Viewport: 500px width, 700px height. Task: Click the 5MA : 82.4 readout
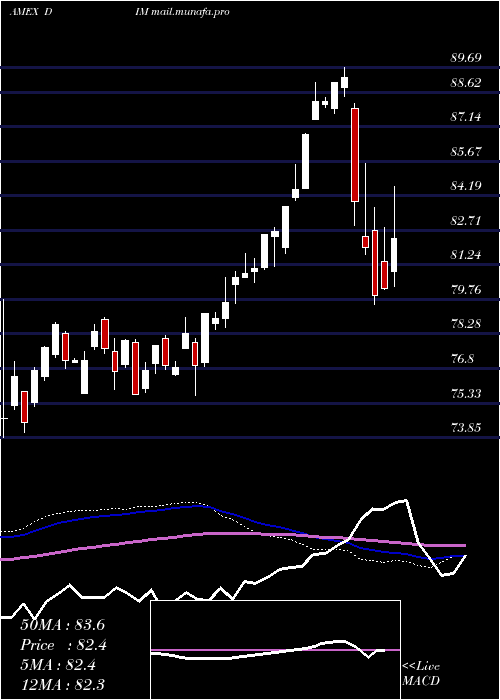pyautogui.click(x=59, y=665)
